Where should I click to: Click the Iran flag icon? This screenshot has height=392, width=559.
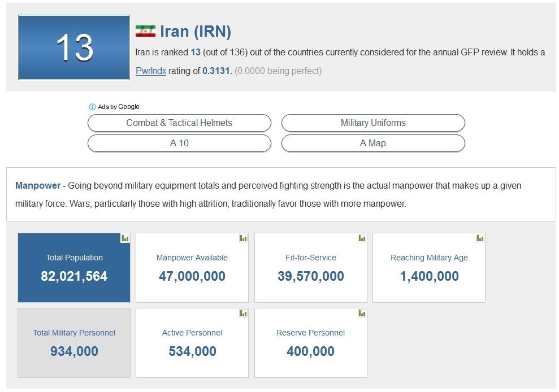(145, 32)
